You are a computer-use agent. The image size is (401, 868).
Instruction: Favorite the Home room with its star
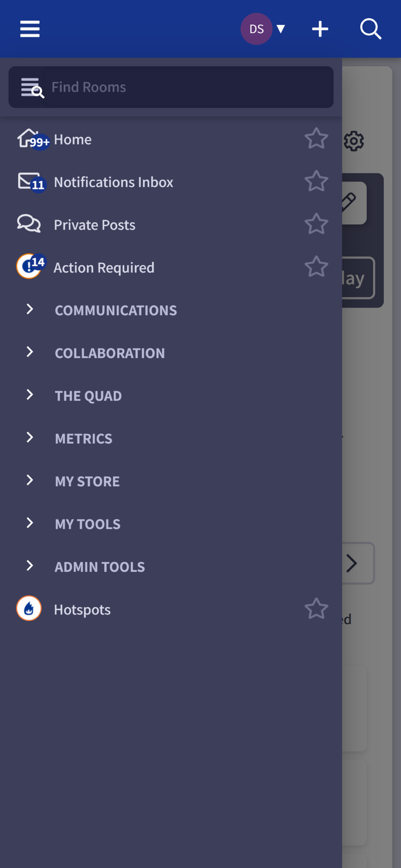316,139
